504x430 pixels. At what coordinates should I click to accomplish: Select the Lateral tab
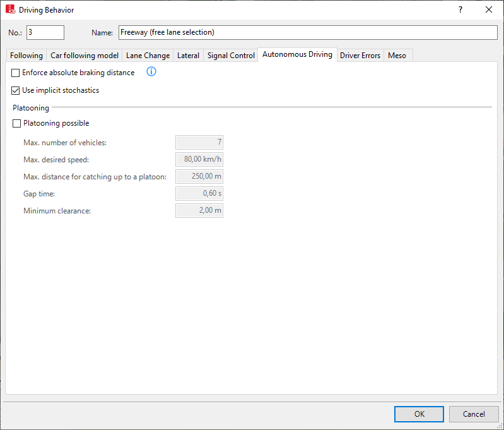[188, 56]
